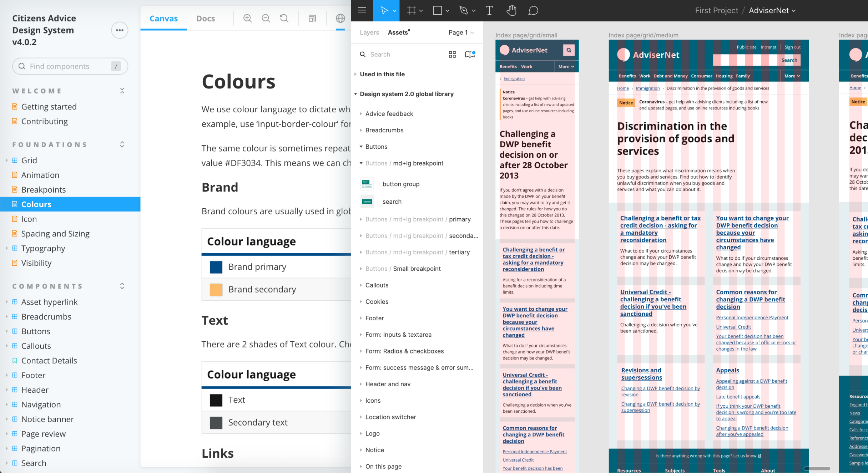868x473 pixels.
Task: Click the Sign out link in medium frame
Action: click(x=792, y=47)
